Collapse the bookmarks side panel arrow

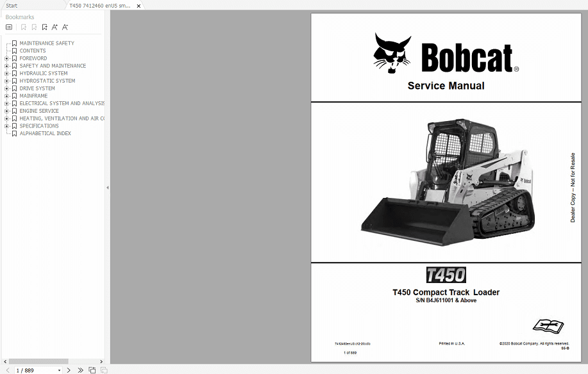(106, 187)
